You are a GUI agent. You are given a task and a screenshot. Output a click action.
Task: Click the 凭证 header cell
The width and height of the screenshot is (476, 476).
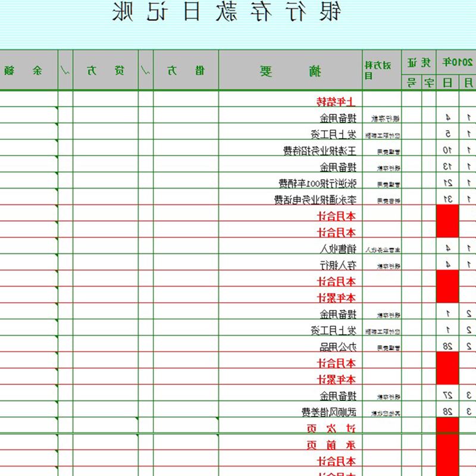(x=419, y=62)
